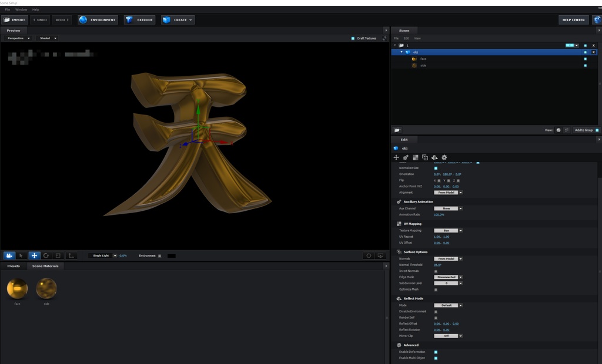Activate the rotate tool below the preview
Viewport: 602px width, 364px height.
coord(46,255)
